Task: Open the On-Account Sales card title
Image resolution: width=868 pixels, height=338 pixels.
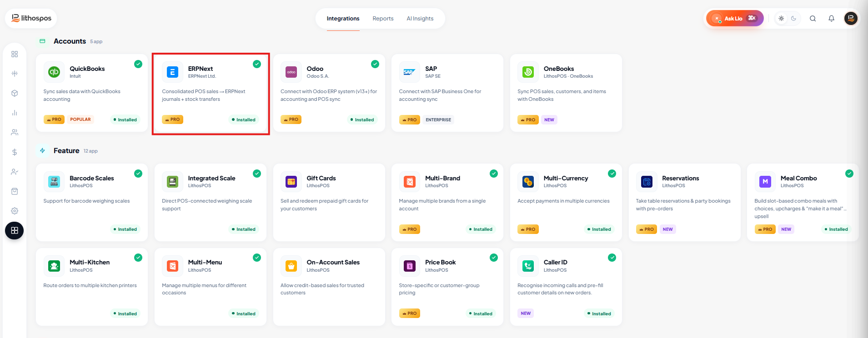Action: tap(333, 262)
